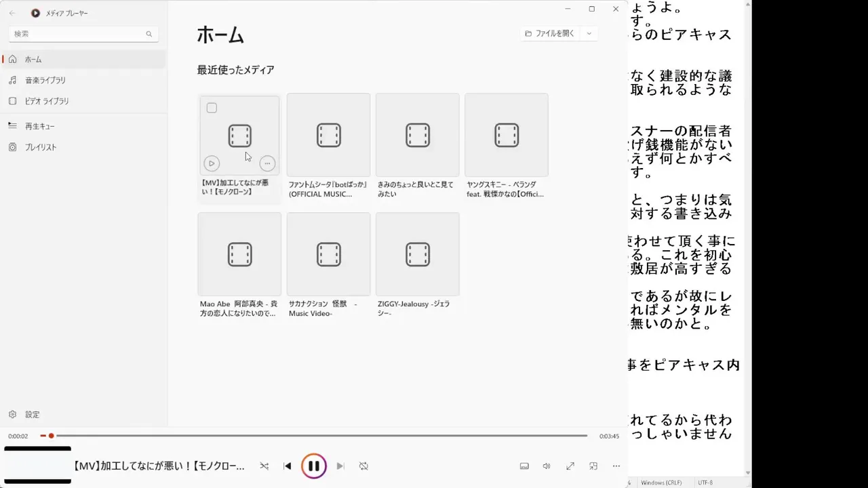
Task: Click the サカナクション 怪獣 Music Video title
Action: coord(323,308)
